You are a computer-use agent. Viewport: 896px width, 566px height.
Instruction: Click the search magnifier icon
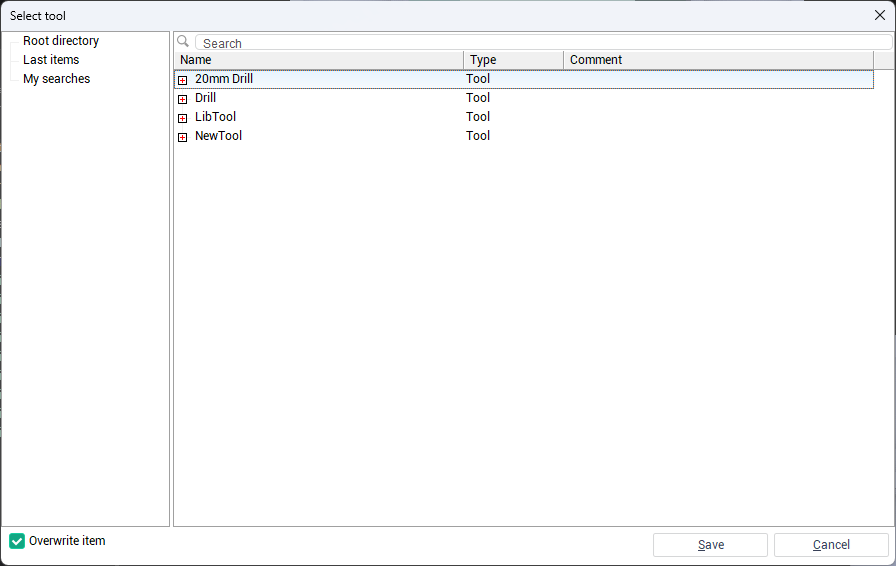(183, 42)
